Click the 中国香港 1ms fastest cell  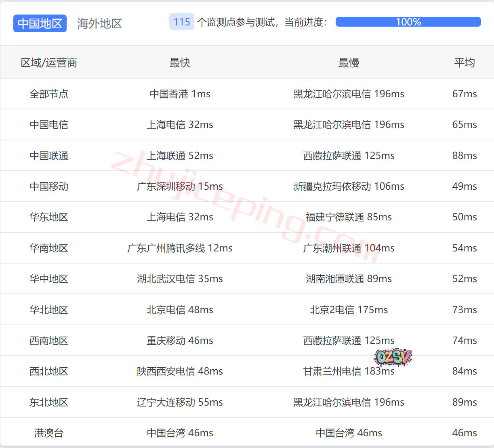point(180,94)
